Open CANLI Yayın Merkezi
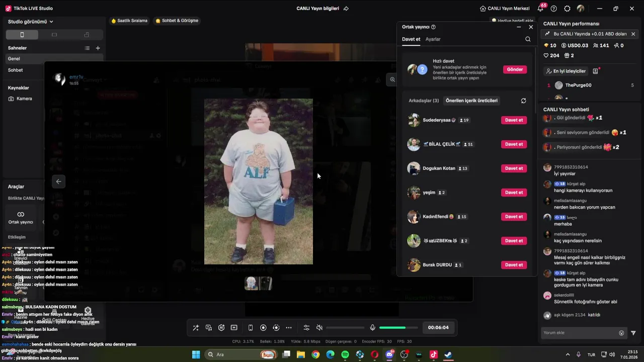This screenshot has height=362, width=644. [505, 9]
